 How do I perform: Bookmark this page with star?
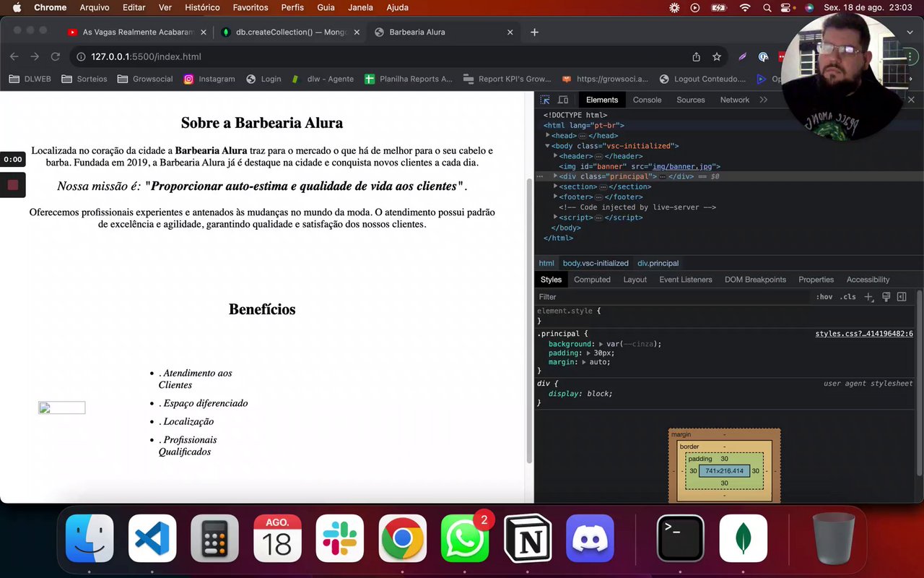pyautogui.click(x=717, y=56)
